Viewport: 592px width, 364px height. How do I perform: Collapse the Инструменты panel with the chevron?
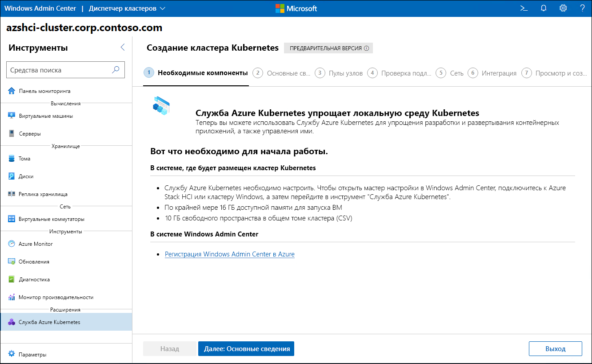click(x=123, y=48)
